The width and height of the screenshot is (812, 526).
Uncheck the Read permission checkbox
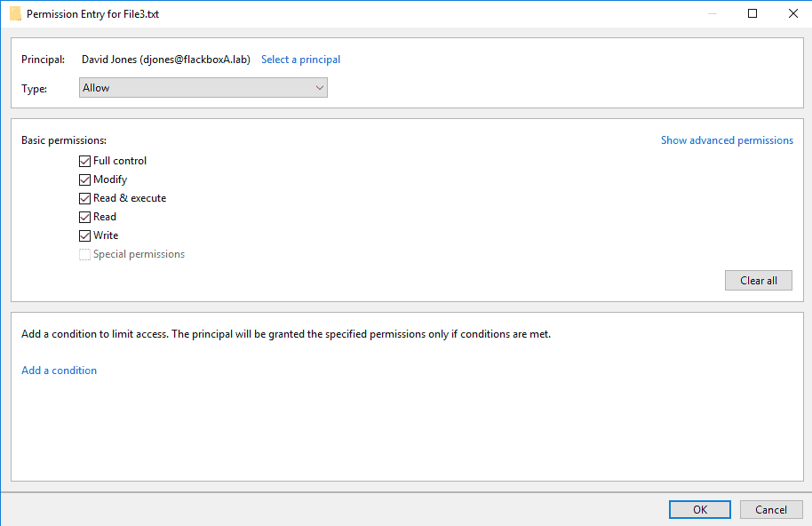[x=85, y=217]
